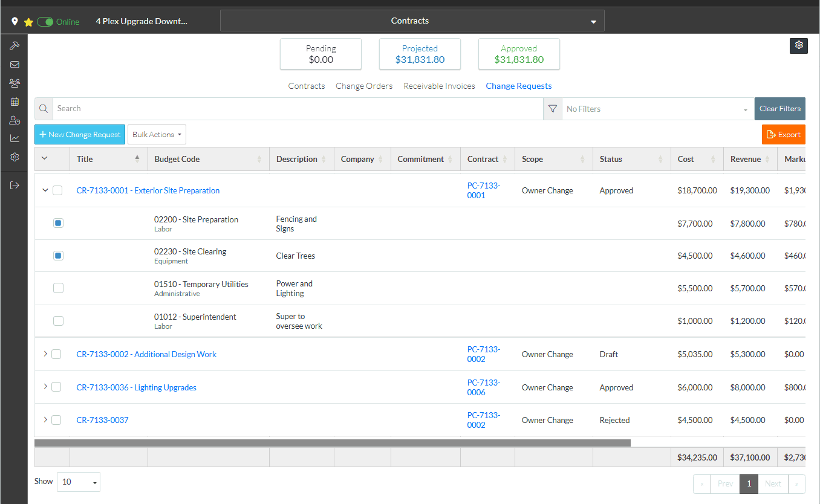Screen dimensions: 820x504
Task: Open the page settings gear button
Action: point(799,45)
